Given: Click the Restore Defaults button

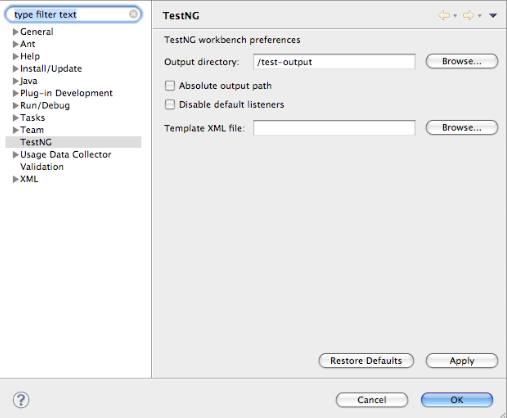Looking at the screenshot, I should click(366, 361).
